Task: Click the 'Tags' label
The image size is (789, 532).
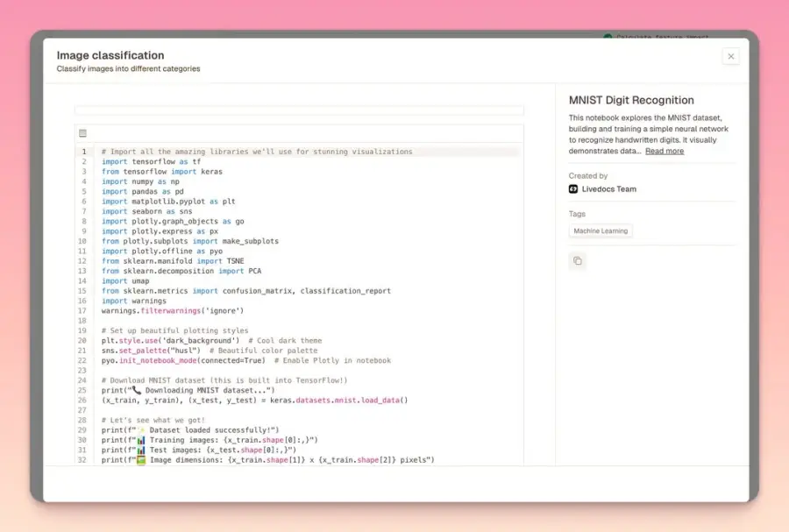Action: tap(577, 214)
